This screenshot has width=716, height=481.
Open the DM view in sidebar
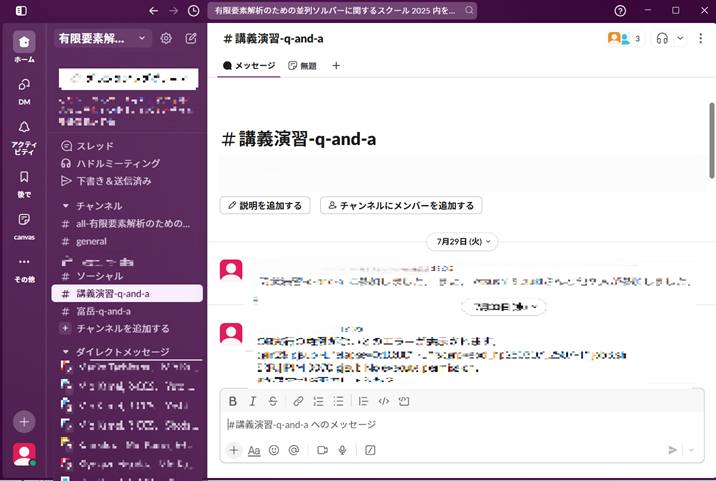pos(24,90)
